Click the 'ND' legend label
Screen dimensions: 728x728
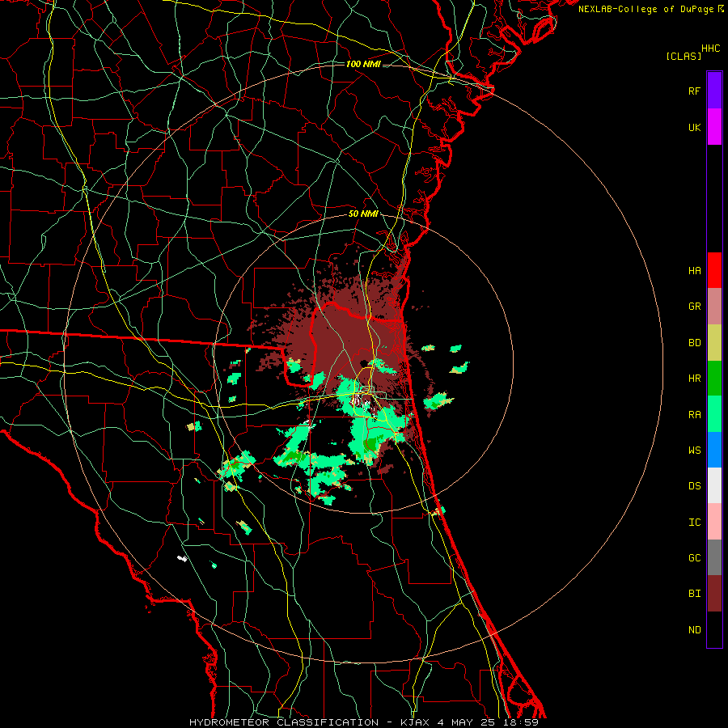(x=695, y=630)
